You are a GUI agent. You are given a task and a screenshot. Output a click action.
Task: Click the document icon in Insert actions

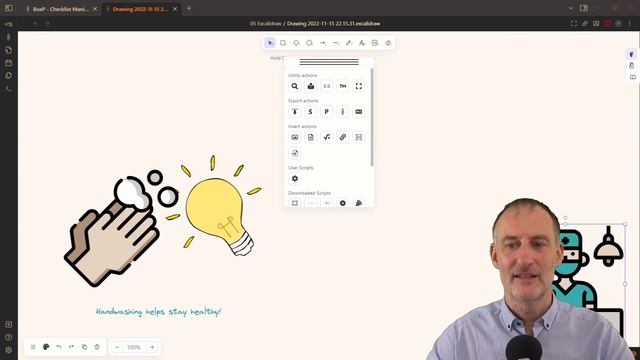311,137
